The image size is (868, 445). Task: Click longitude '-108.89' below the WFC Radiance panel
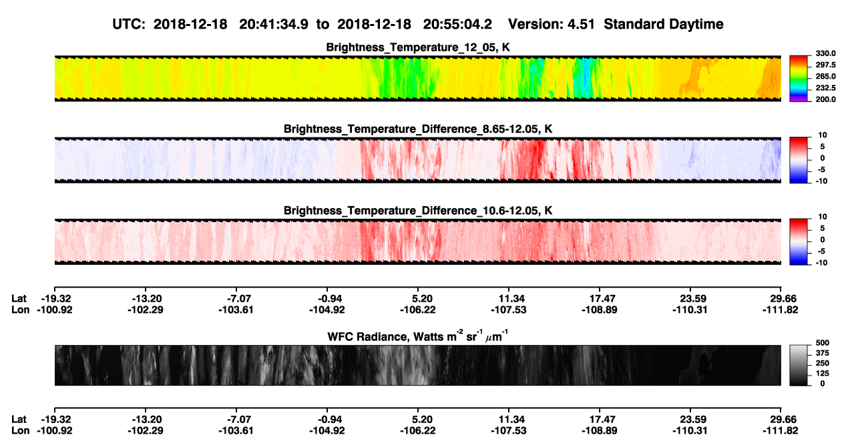coord(600,430)
